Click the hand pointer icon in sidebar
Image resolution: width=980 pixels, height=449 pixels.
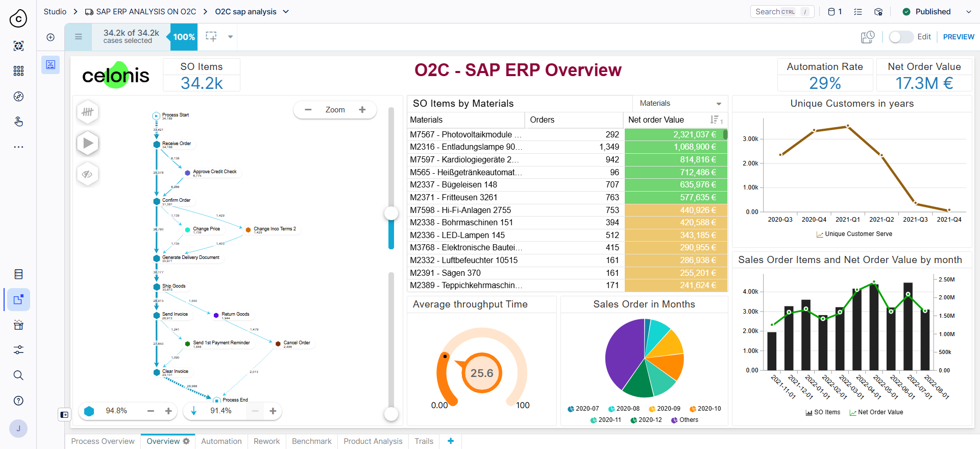pyautogui.click(x=18, y=122)
